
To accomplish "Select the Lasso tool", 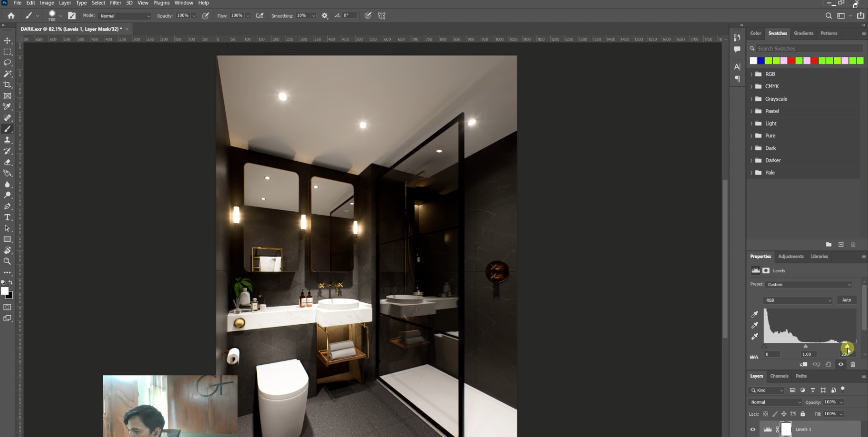I will [8, 63].
